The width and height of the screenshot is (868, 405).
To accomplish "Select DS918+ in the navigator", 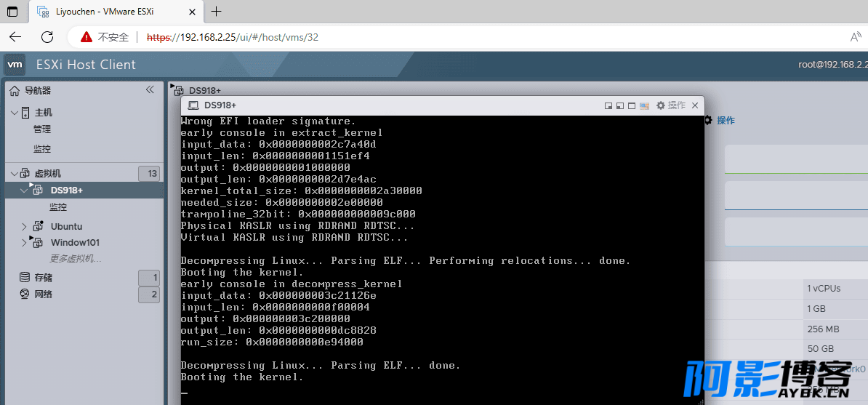I will click(x=66, y=190).
